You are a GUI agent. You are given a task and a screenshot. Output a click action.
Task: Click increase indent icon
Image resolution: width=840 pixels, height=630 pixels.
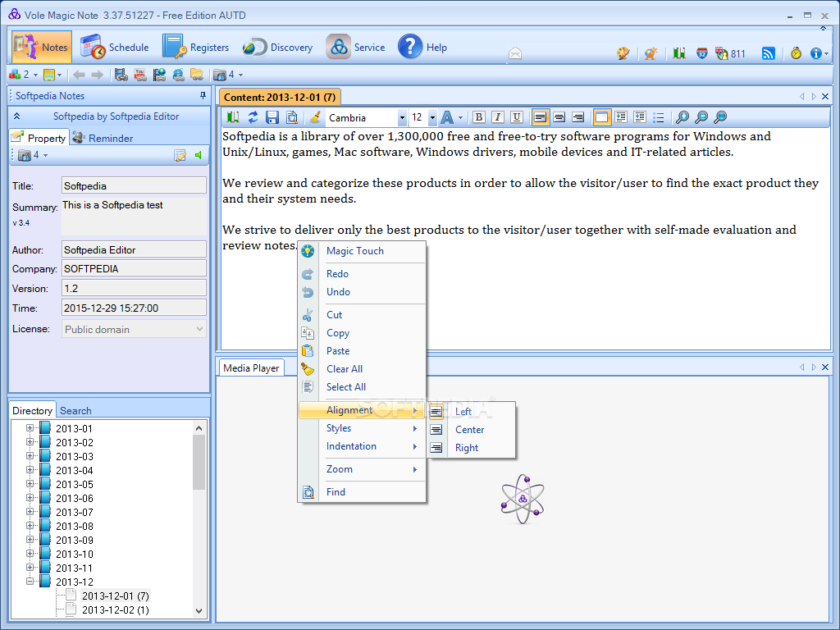(621, 117)
